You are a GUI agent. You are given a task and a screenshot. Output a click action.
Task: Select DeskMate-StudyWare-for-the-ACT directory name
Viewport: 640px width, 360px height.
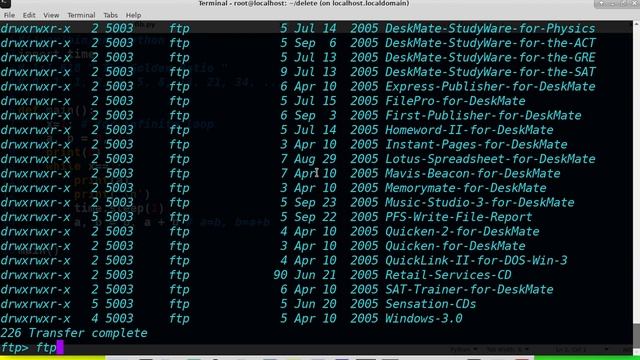[490, 43]
